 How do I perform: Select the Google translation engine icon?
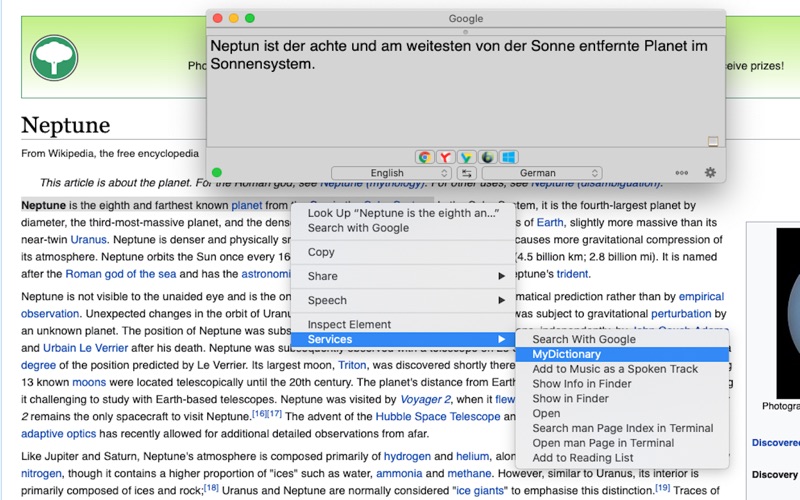[424, 157]
